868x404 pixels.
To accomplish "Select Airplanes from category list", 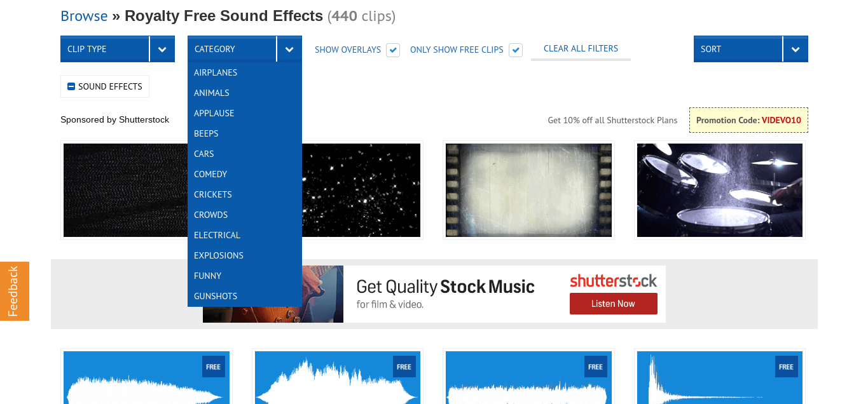I will click(245, 72).
